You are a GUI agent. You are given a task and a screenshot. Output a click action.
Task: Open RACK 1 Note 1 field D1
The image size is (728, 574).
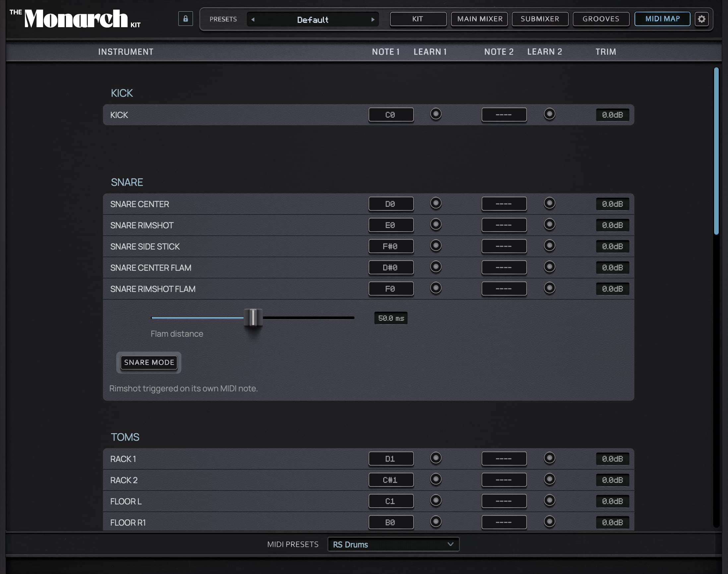click(391, 458)
